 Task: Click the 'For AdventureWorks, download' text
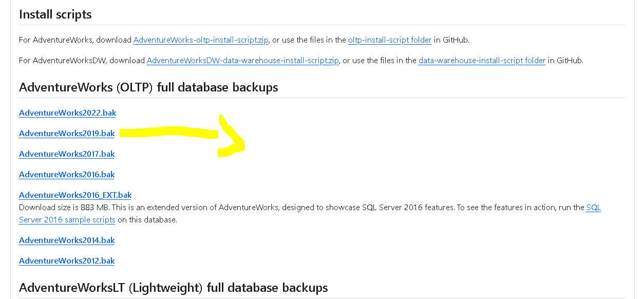[75, 40]
